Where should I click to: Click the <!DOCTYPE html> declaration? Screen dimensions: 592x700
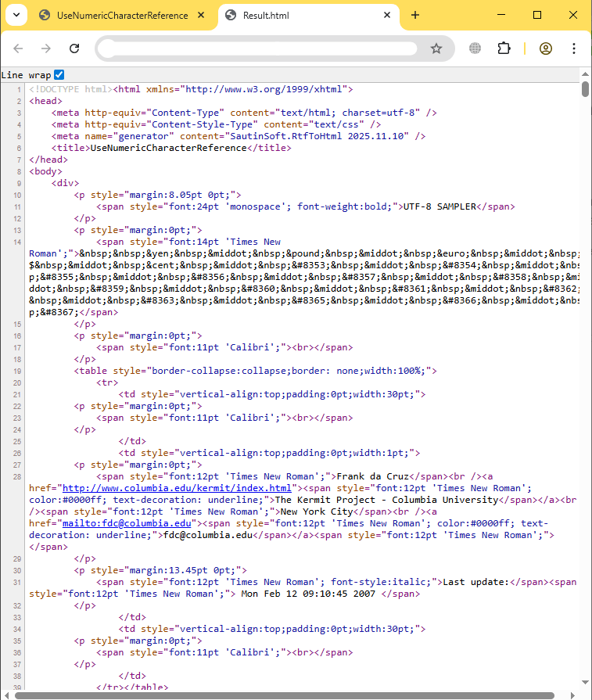pyautogui.click(x=71, y=89)
